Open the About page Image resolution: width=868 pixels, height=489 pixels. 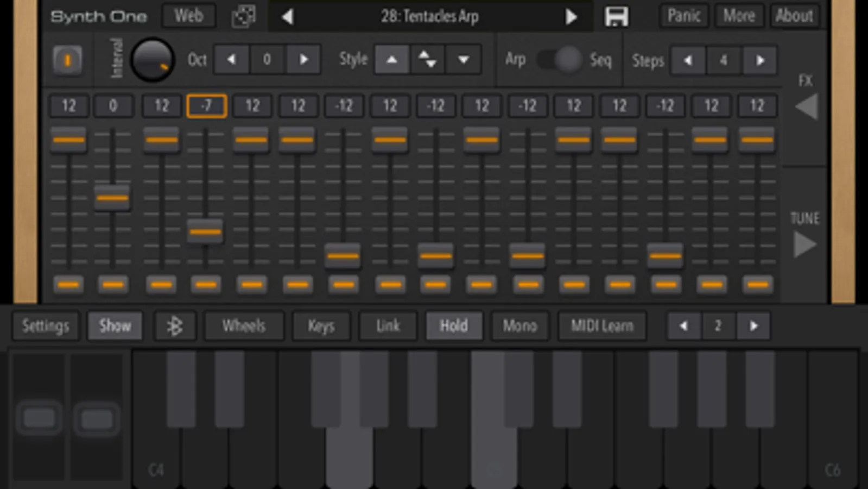794,16
